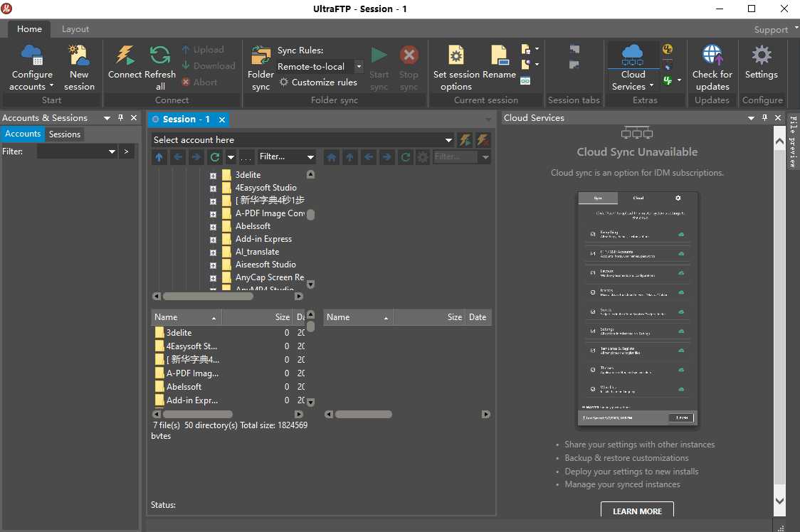Expand the Aiseesoft Studio tree node
The width and height of the screenshot is (800, 532).
pyautogui.click(x=214, y=265)
